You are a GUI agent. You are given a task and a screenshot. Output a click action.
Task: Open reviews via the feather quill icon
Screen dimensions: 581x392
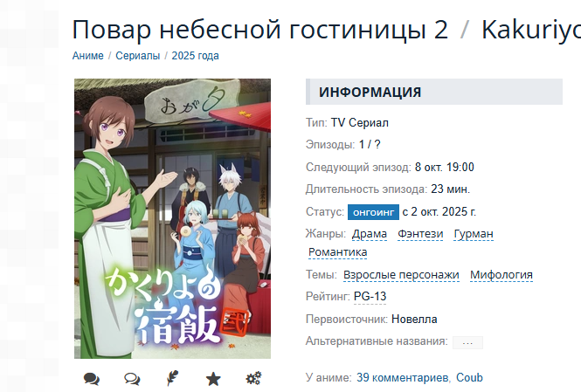(172, 378)
